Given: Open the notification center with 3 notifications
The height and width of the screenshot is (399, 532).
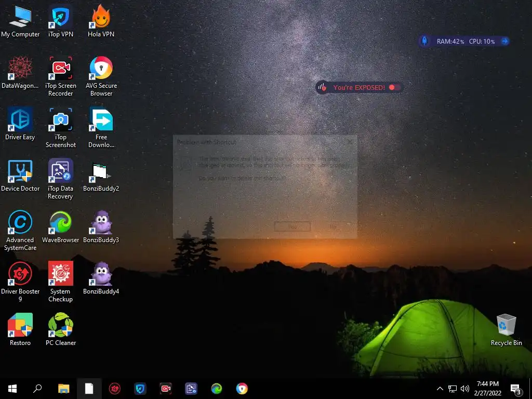Looking at the screenshot, I should pos(515,389).
